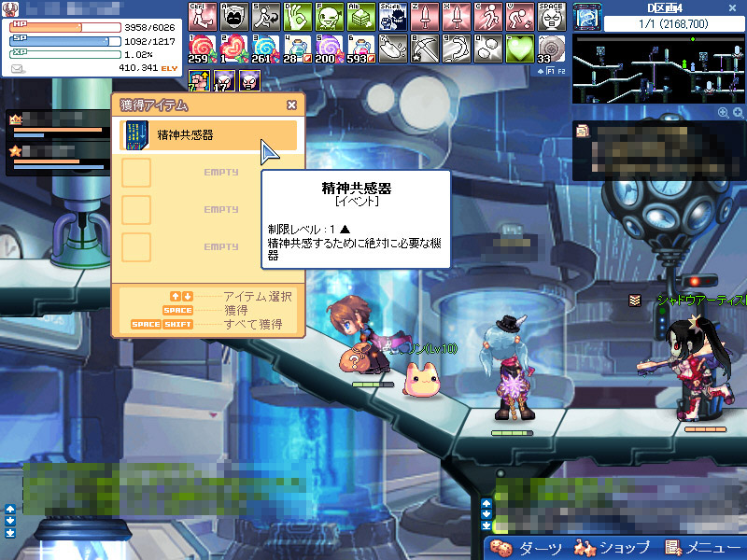Select the fishing hook tool in slot 9

(457, 49)
